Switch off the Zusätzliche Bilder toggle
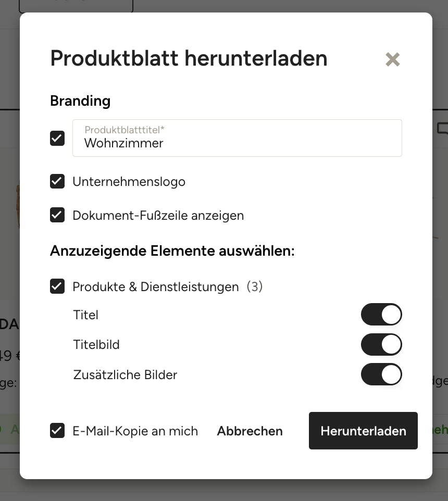Screen dimensions: 448x501 pyautogui.click(x=381, y=374)
